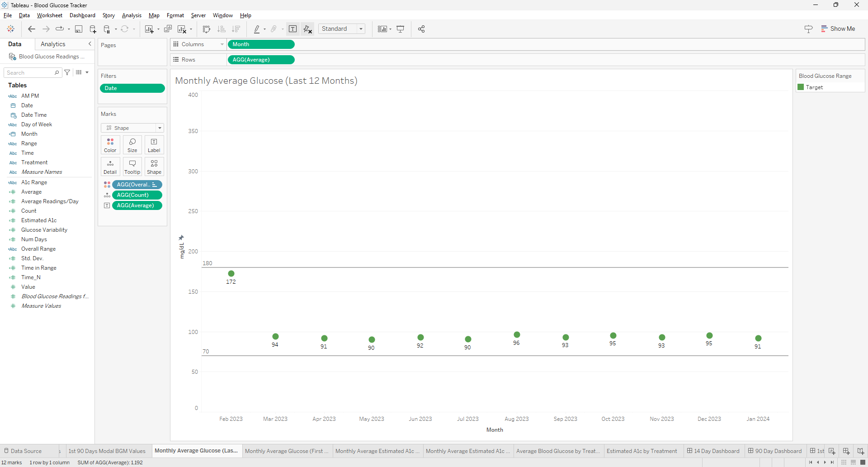Toggle Show Mark Labels button

point(293,29)
